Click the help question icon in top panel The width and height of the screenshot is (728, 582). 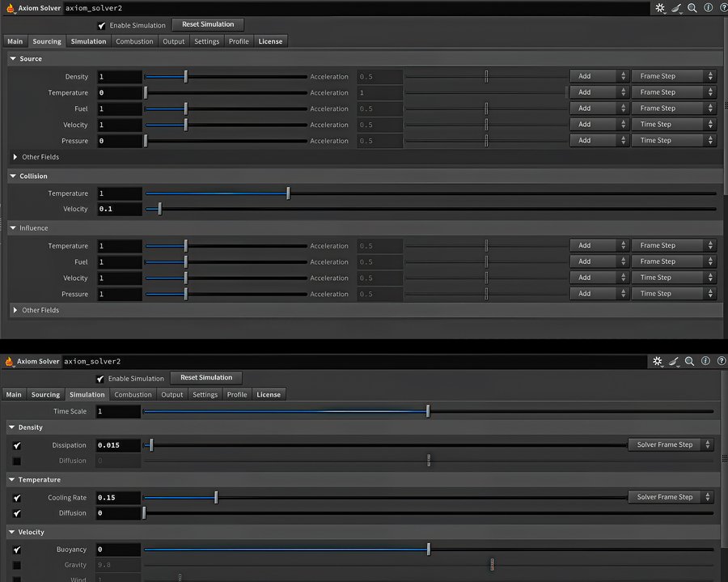click(723, 8)
